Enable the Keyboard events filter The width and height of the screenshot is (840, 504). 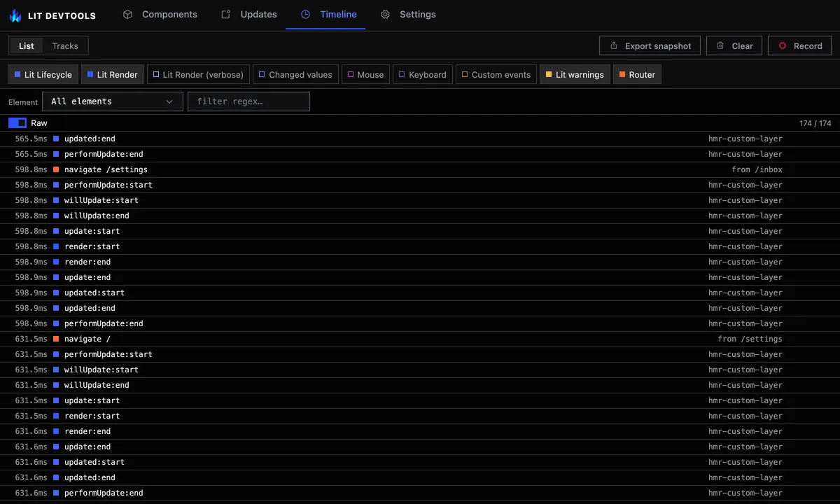(x=423, y=75)
